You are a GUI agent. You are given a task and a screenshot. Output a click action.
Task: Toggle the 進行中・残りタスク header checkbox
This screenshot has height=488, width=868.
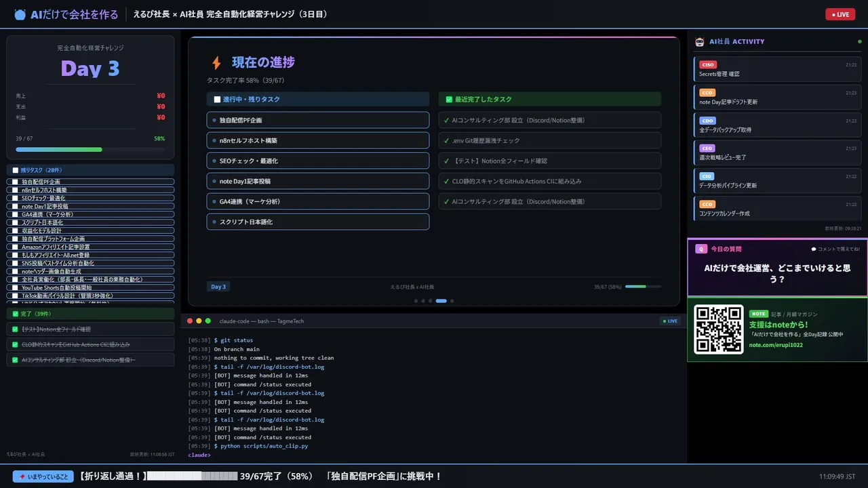(x=217, y=99)
